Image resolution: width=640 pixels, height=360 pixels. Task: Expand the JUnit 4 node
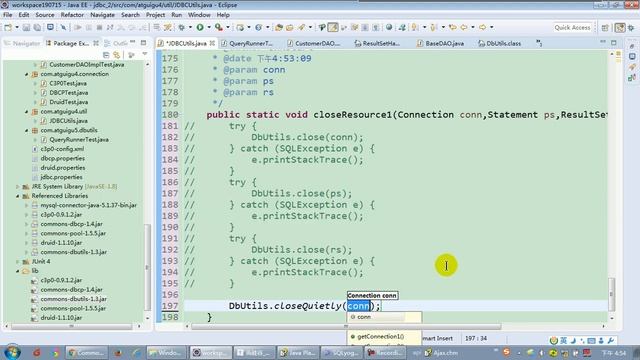click(x=18, y=262)
